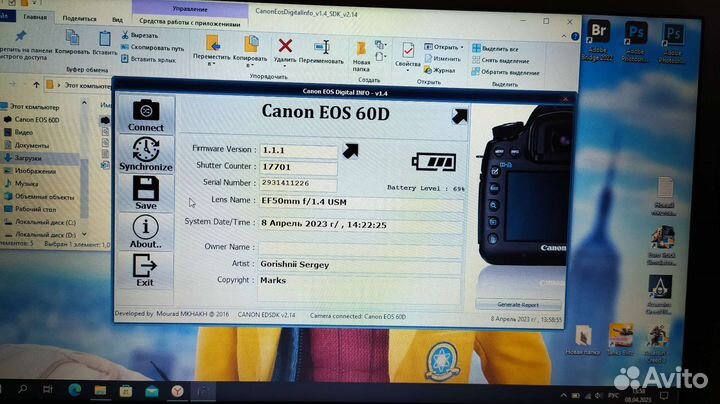Screen dimensions: 720x404
Task: Open the Управление tab in Explorer
Action: click(190, 9)
